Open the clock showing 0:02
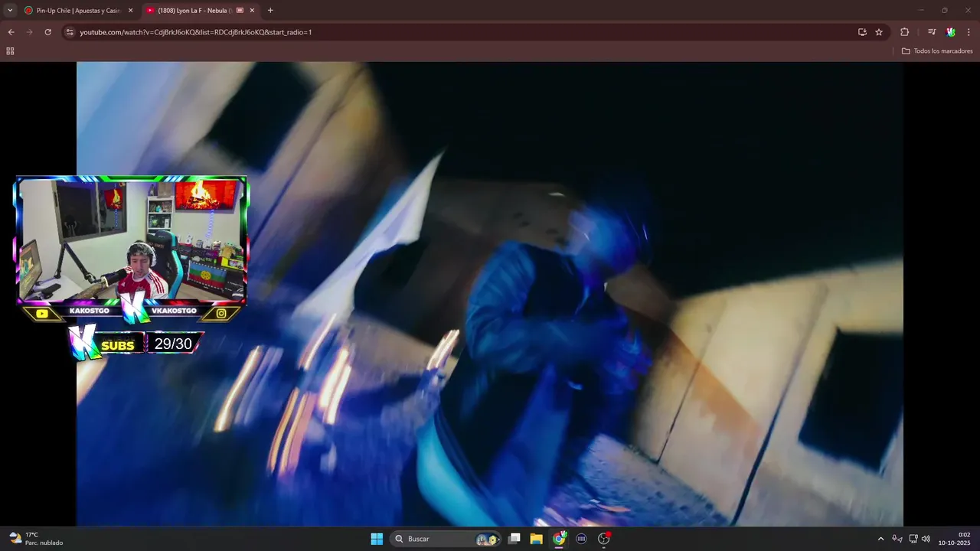 (x=954, y=539)
